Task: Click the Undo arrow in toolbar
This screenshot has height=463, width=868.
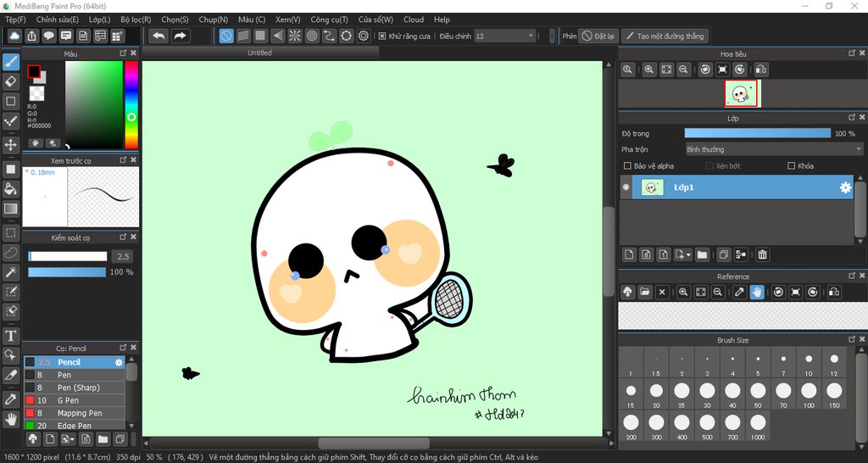Action: (159, 36)
